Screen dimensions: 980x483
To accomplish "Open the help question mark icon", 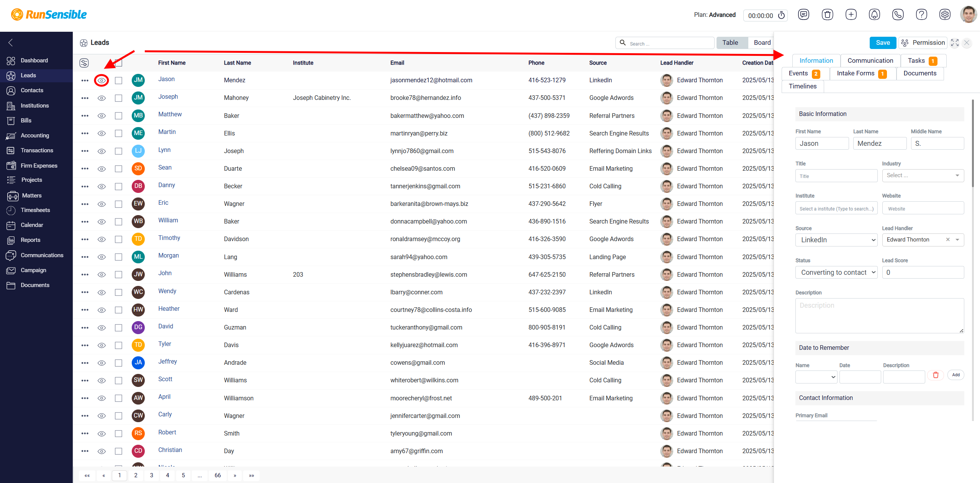I will point(921,15).
